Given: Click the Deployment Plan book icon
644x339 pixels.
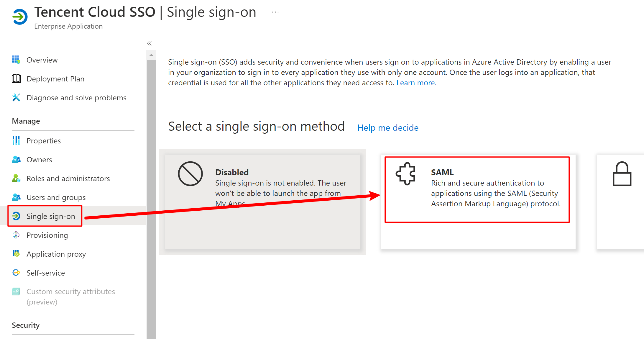Looking at the screenshot, I should [16, 79].
